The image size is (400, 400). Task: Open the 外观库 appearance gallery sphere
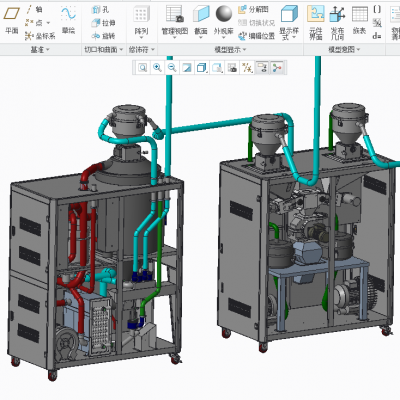224,20
